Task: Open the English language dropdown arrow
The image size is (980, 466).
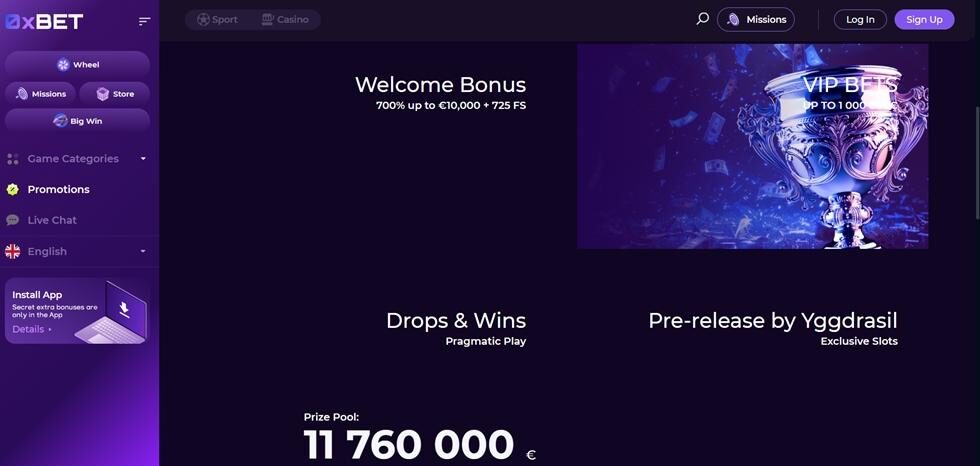Action: click(143, 251)
